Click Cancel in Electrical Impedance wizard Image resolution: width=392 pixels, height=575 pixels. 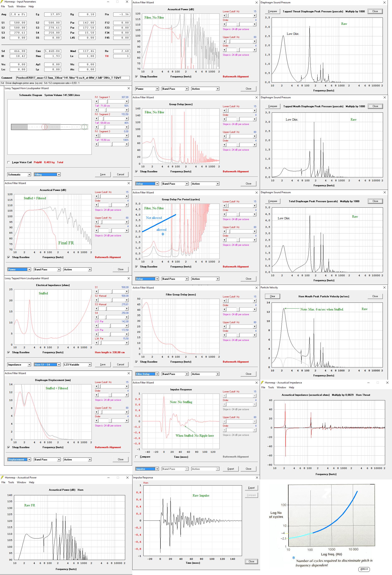click(121, 364)
